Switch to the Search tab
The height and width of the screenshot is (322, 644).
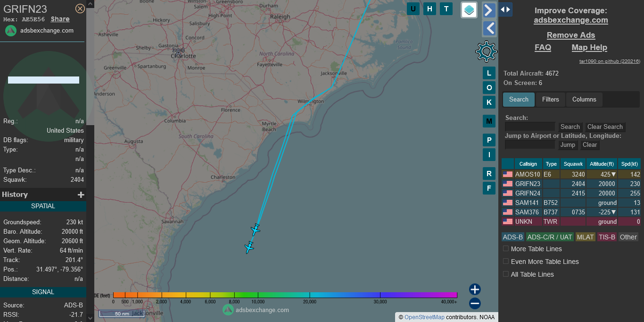[519, 100]
